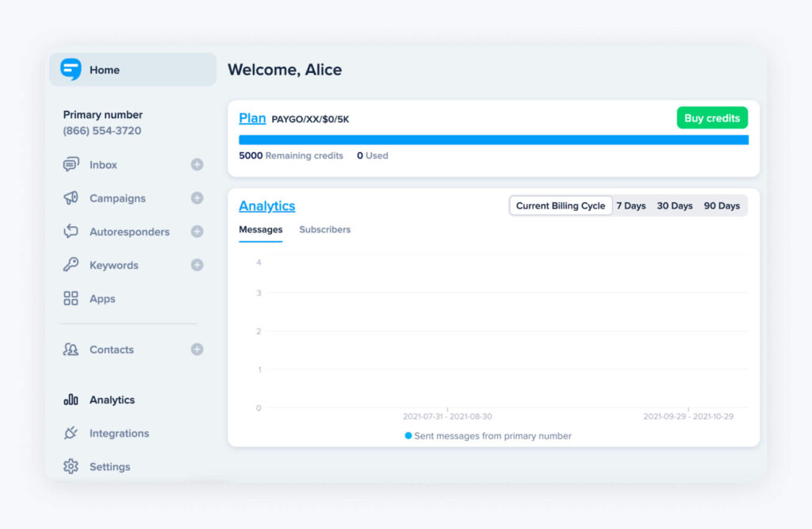Switch to the Subscribers tab
The image size is (812, 529).
pos(325,229)
